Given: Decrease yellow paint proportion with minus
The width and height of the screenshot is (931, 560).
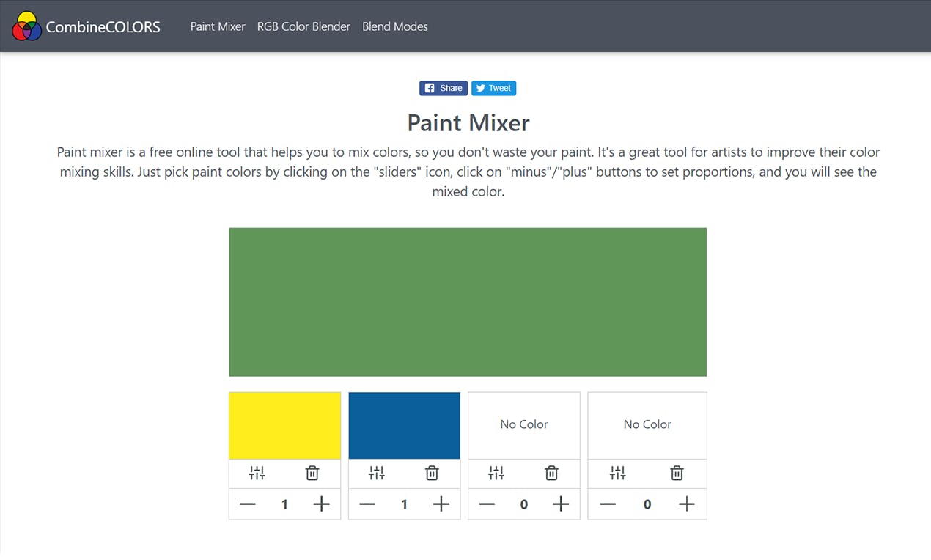Looking at the screenshot, I should (248, 504).
